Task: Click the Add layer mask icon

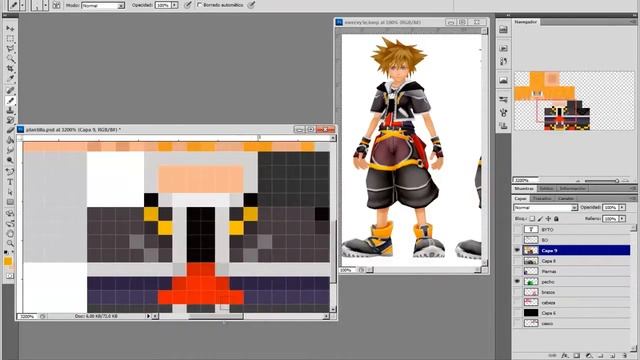Action: [576, 356]
